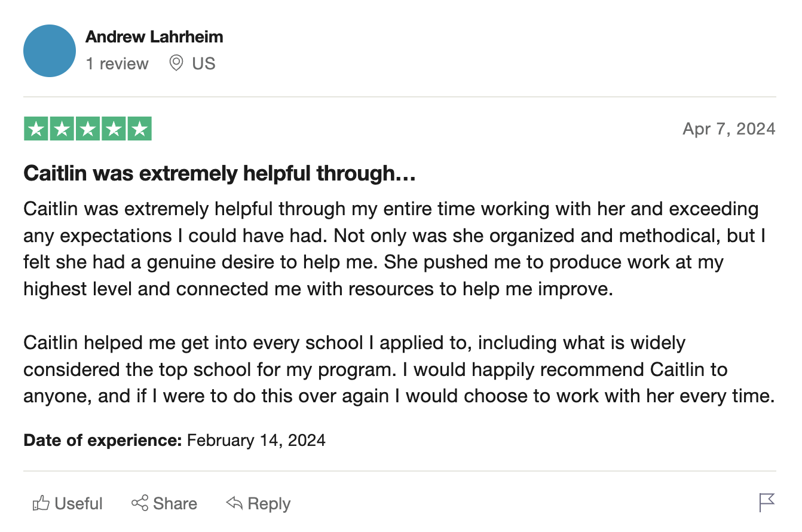Viewport: 802px width, 532px height.
Task: Click the 'Date of experience' line
Action: (175, 441)
